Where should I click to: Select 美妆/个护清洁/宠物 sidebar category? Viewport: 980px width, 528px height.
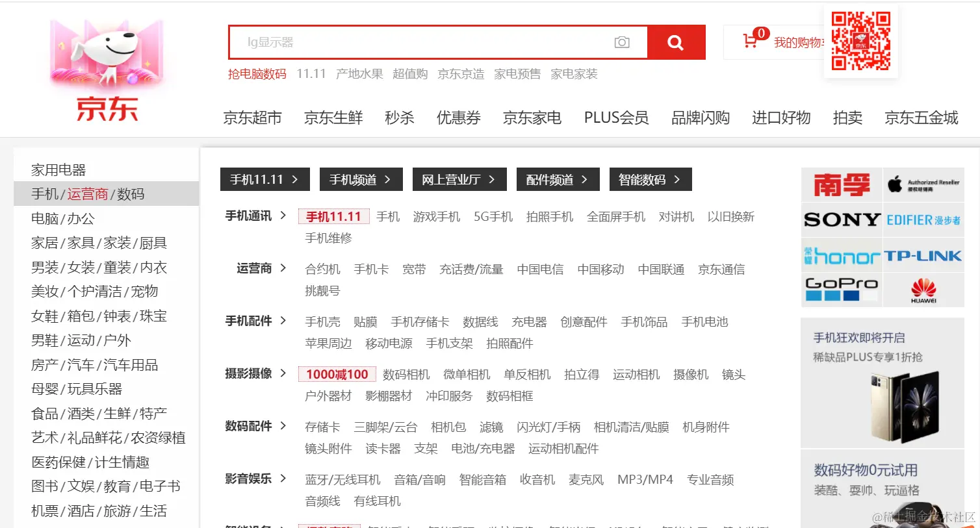tap(95, 292)
